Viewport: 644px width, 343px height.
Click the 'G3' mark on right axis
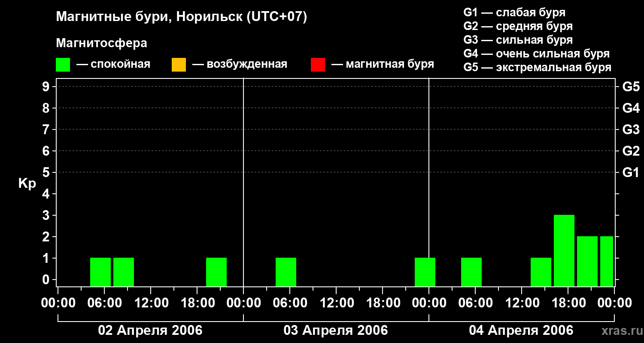point(631,129)
